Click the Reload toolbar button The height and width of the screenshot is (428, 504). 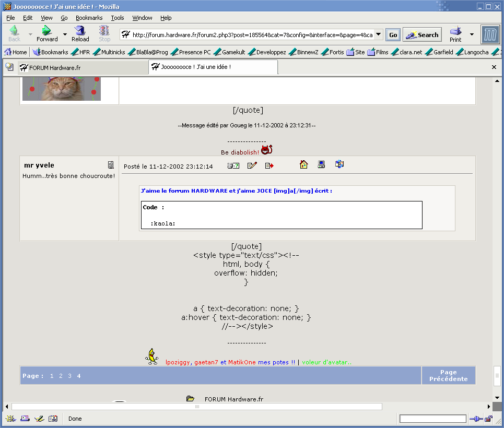[80, 34]
